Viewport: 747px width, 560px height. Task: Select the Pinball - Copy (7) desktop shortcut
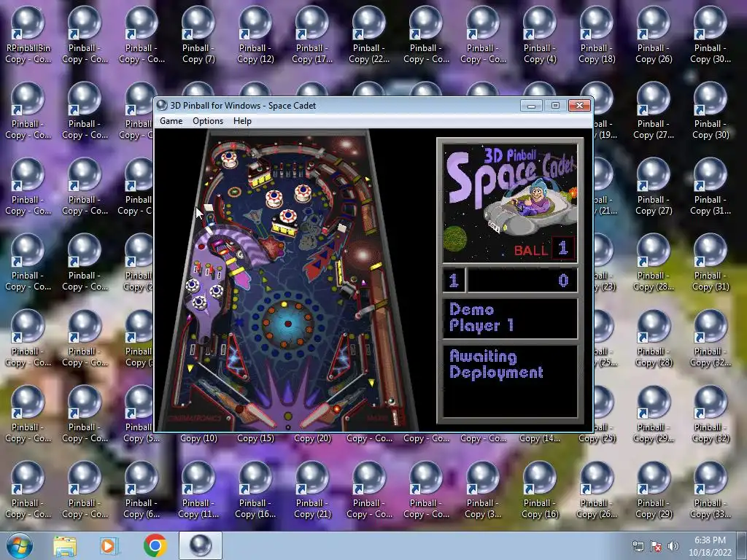(198, 36)
